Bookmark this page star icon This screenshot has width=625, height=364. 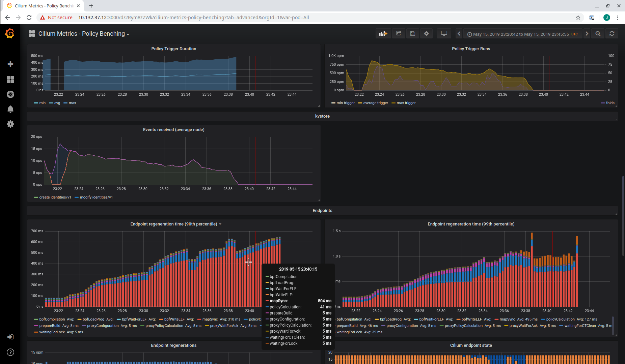click(x=578, y=18)
